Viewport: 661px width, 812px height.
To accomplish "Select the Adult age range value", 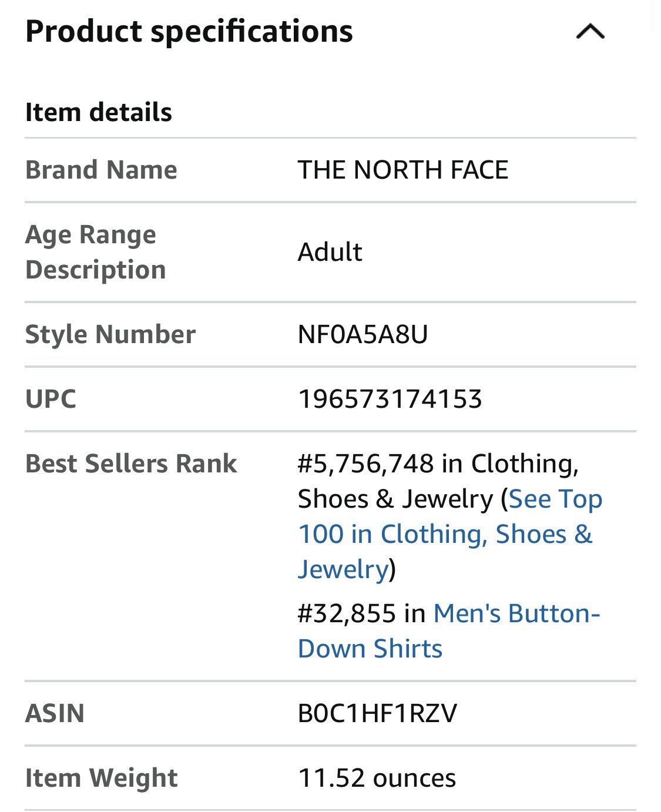I will [x=330, y=252].
